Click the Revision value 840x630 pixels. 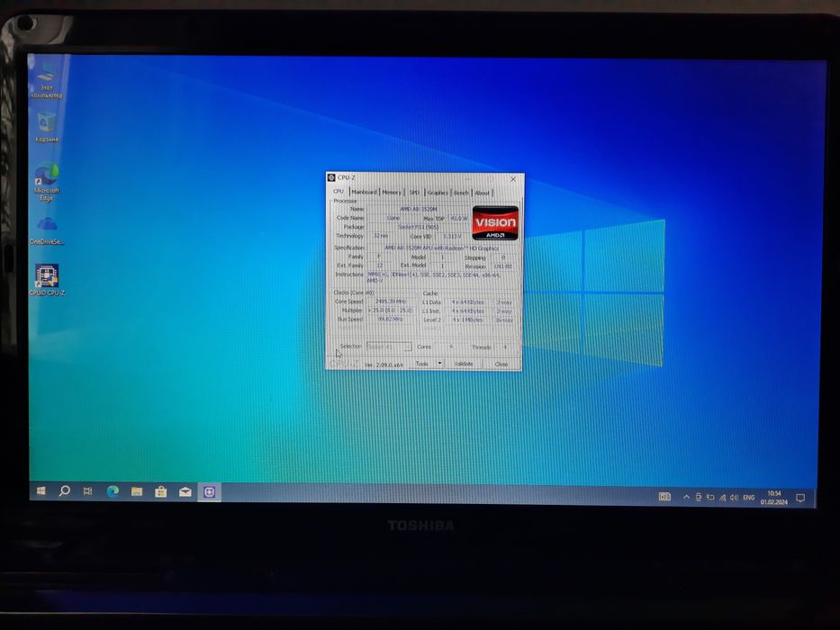(503, 266)
